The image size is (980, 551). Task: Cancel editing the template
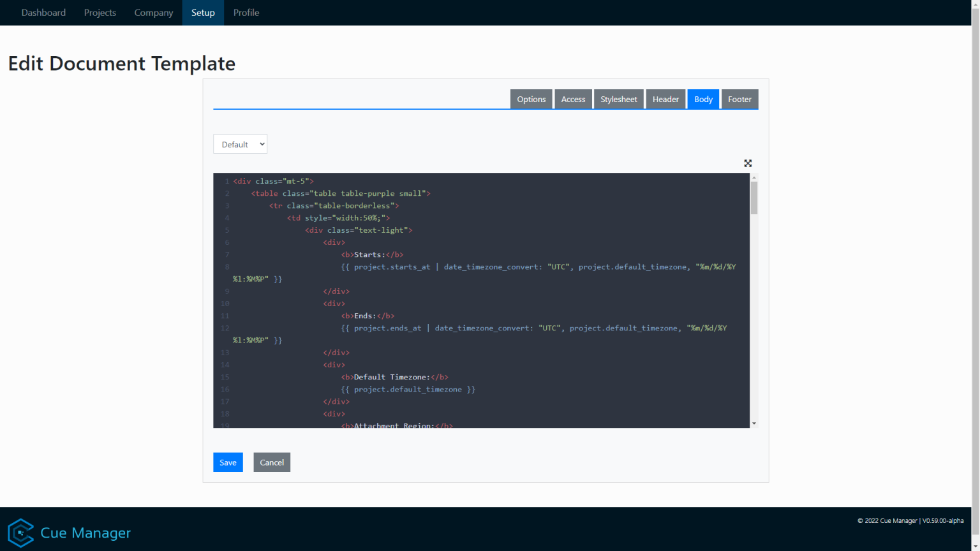pos(272,462)
